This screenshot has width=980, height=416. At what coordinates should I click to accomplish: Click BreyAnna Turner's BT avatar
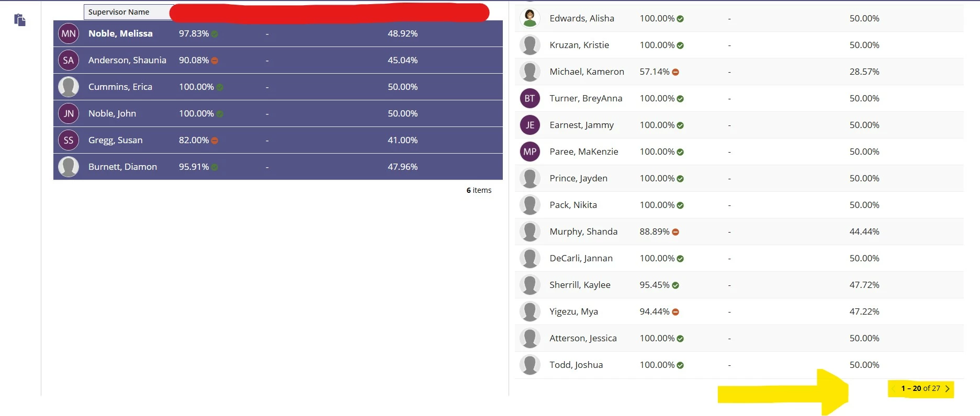[x=530, y=98]
